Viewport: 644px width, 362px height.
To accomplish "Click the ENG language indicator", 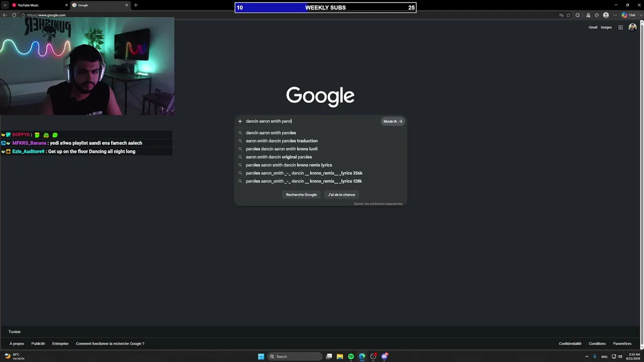I will 605,356.
